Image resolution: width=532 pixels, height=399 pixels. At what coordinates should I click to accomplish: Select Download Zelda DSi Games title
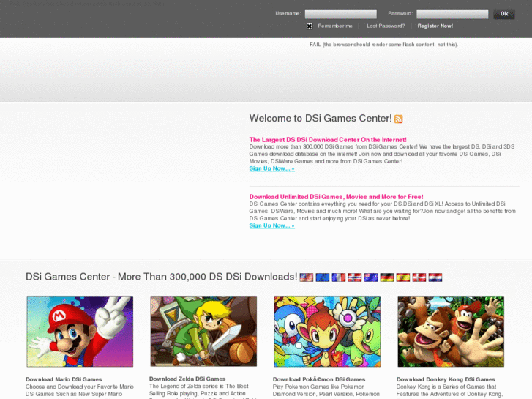187,379
